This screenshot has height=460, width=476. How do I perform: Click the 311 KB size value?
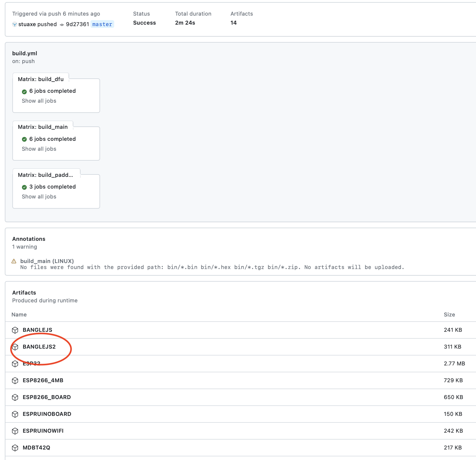[453, 347]
